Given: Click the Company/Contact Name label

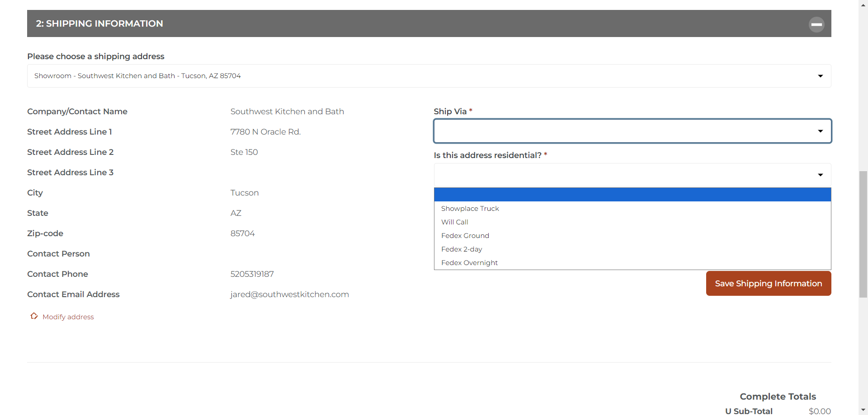Looking at the screenshot, I should point(77,112).
